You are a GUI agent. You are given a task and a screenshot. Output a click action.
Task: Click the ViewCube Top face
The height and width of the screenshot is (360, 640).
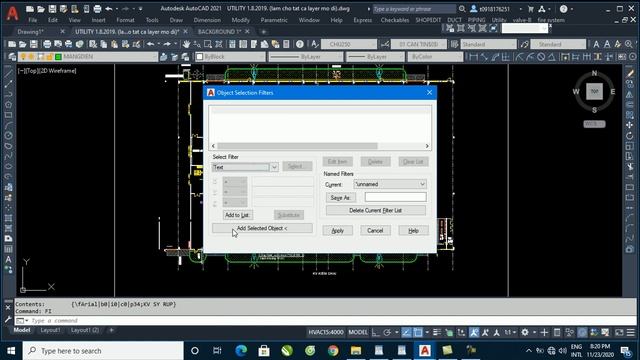(594, 91)
